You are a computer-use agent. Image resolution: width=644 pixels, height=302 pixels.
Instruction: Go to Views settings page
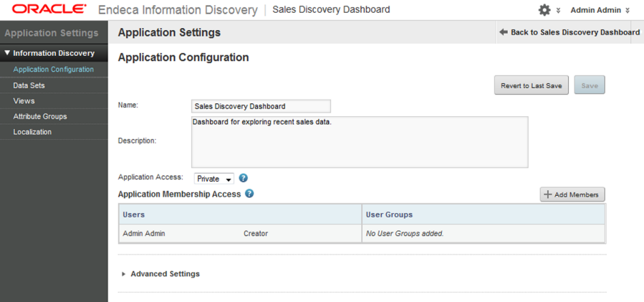(x=24, y=101)
